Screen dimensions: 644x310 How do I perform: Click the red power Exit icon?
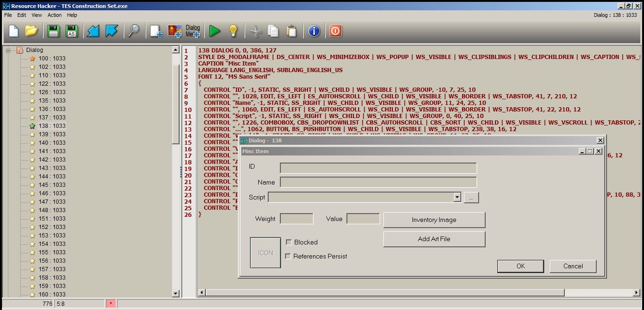point(335,31)
